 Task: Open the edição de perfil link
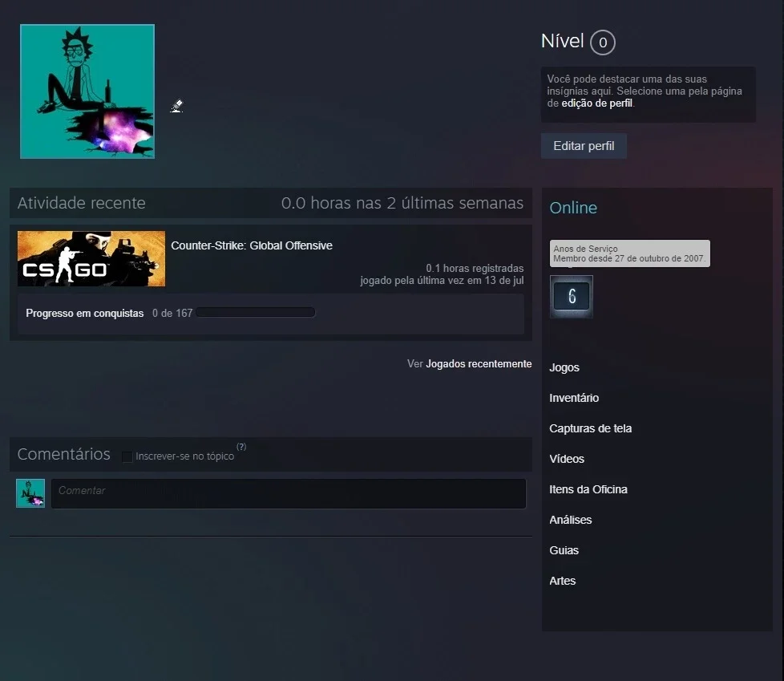pyautogui.click(x=597, y=103)
